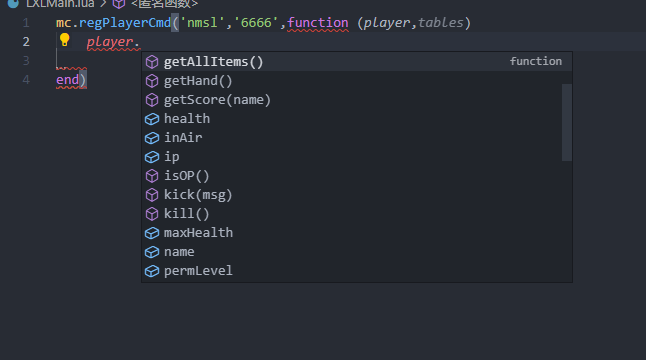Click the 'nmsl' string literal

(202, 23)
